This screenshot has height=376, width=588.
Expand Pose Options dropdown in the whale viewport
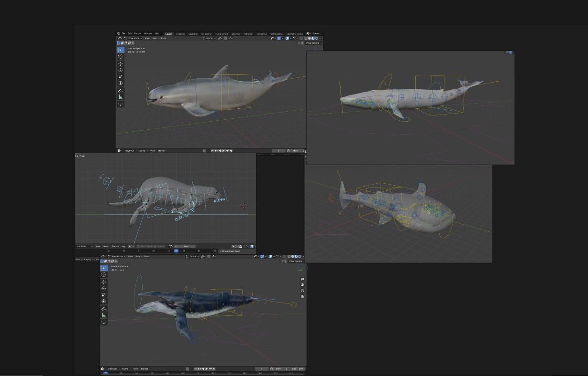[296, 261]
